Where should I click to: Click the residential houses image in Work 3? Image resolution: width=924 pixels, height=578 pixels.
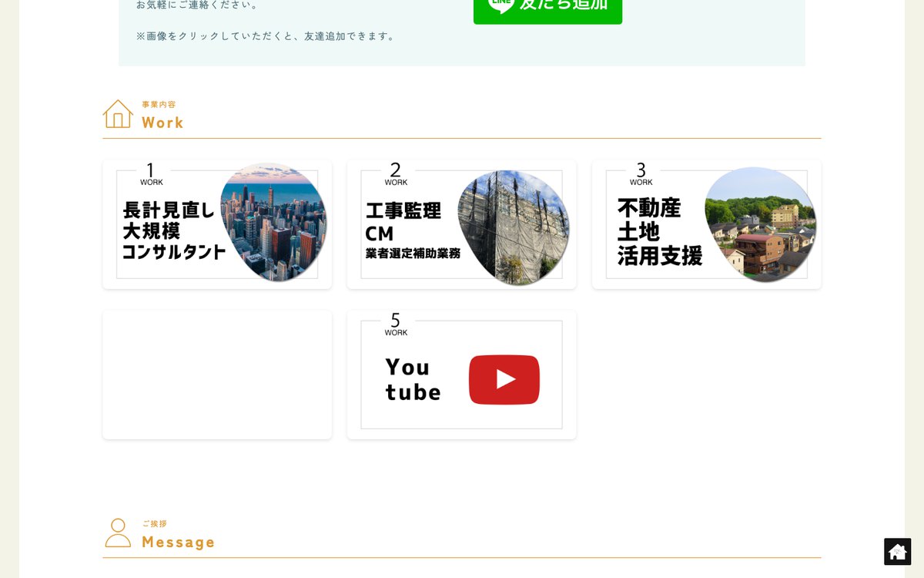point(760,224)
